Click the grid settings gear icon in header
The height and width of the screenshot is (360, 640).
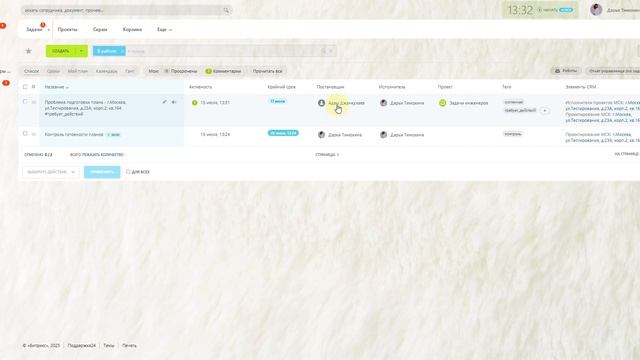tap(33, 87)
